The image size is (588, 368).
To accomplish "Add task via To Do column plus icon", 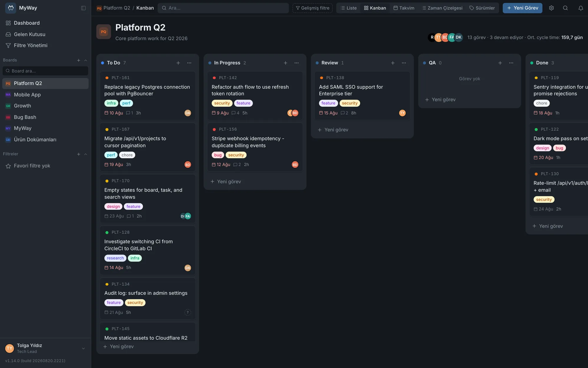I will click(178, 63).
